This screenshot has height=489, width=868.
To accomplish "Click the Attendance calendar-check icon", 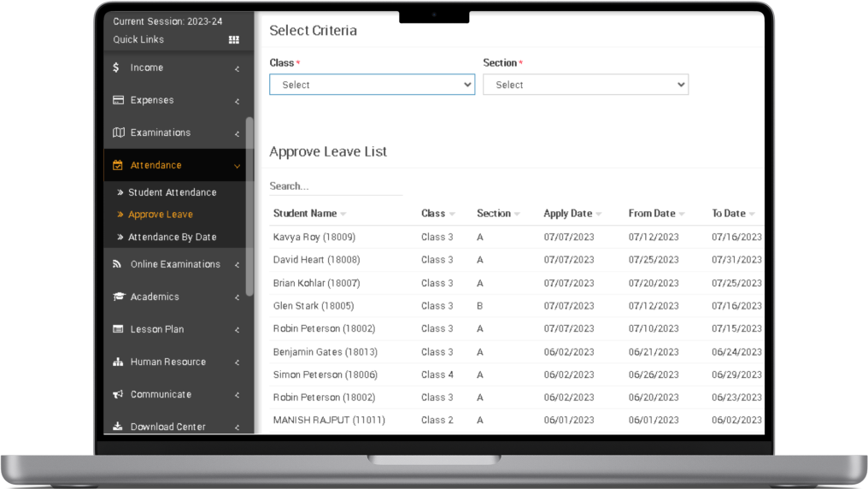I will 118,165.
